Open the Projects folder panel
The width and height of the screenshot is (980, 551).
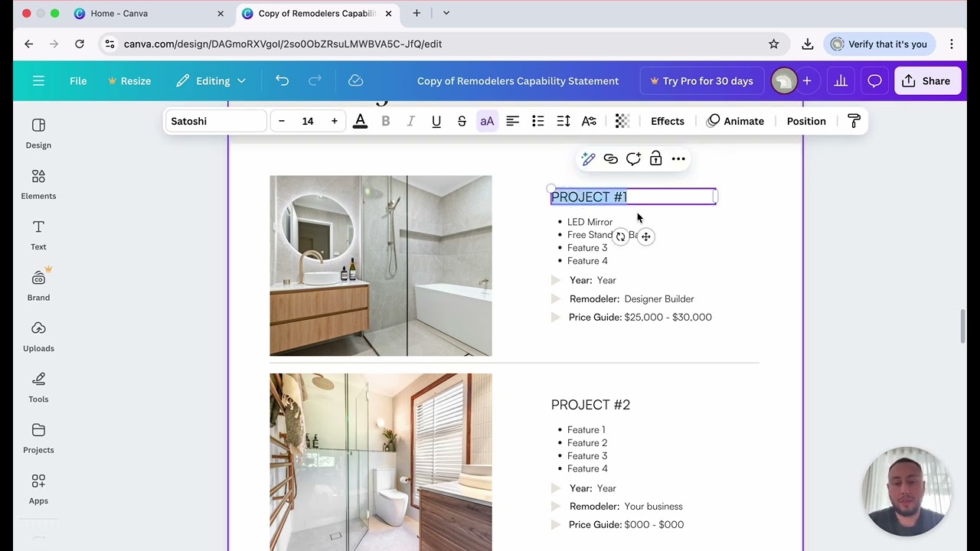click(x=38, y=439)
